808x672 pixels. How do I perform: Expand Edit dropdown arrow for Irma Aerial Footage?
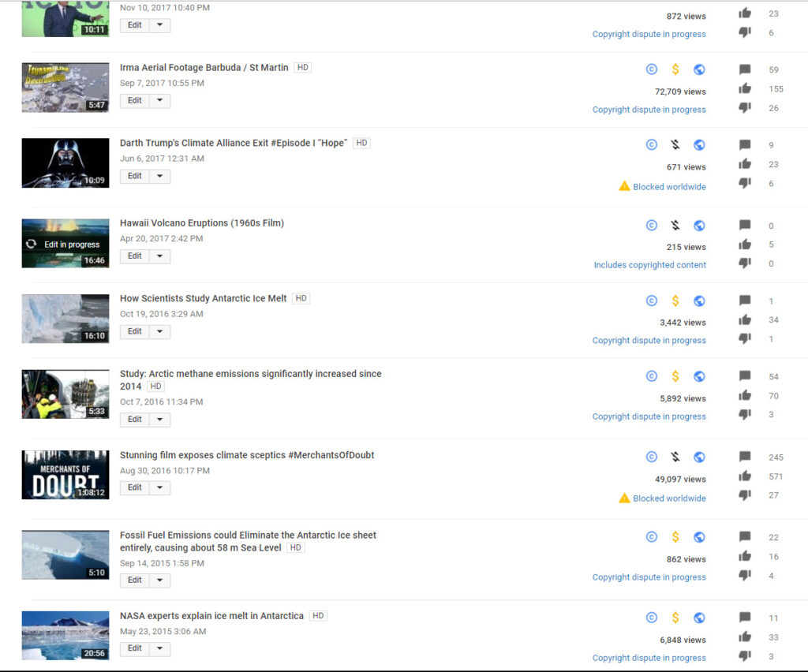point(159,101)
